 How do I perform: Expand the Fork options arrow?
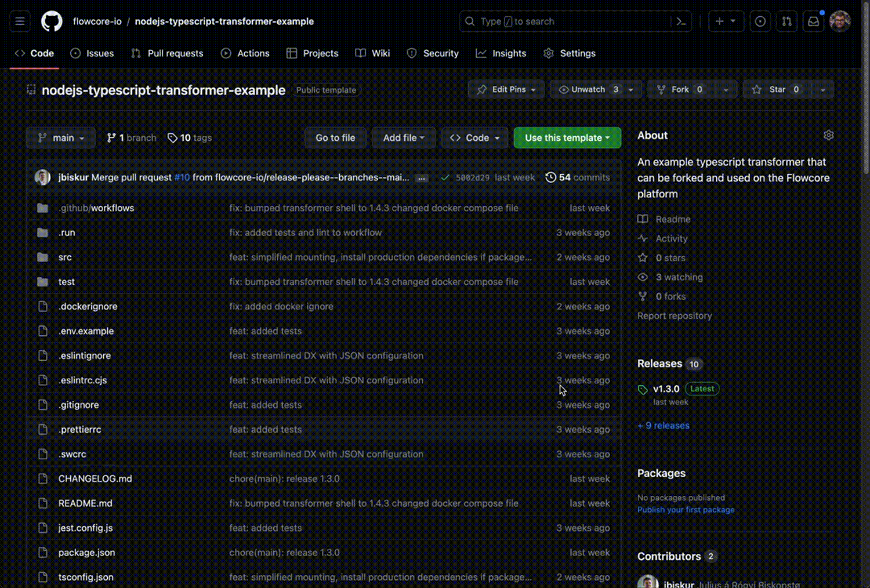[726, 89]
